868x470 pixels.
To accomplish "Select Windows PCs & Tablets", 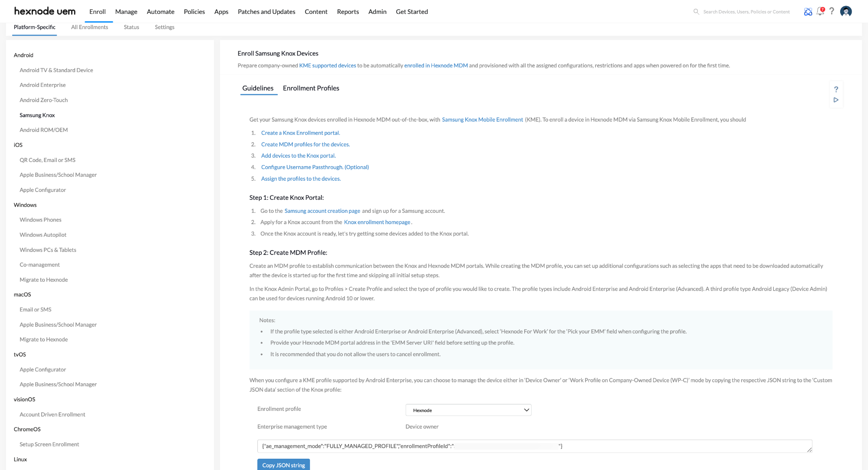I will (x=48, y=250).
